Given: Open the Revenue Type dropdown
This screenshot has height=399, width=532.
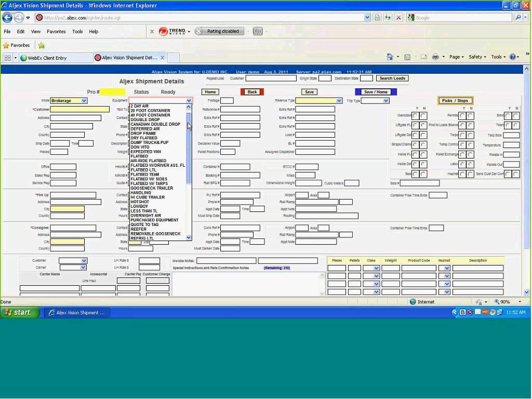Looking at the screenshot, I should click(x=318, y=101).
